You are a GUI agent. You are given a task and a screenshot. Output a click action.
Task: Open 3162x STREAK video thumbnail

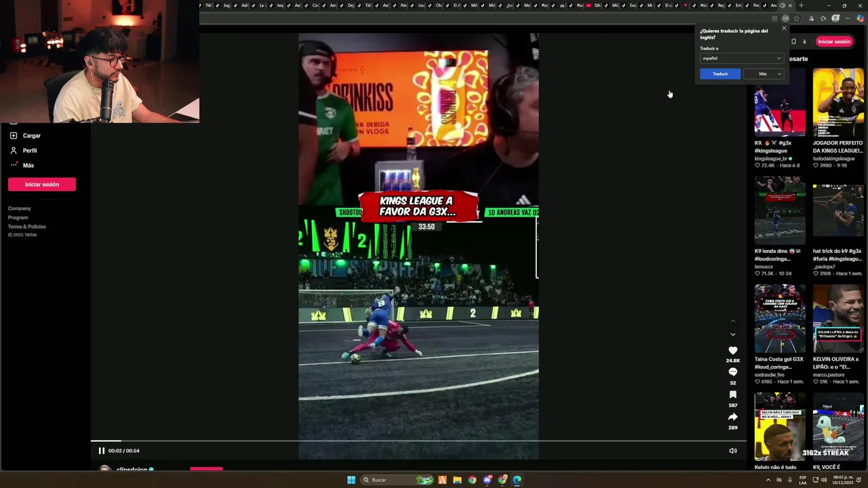[838, 426]
